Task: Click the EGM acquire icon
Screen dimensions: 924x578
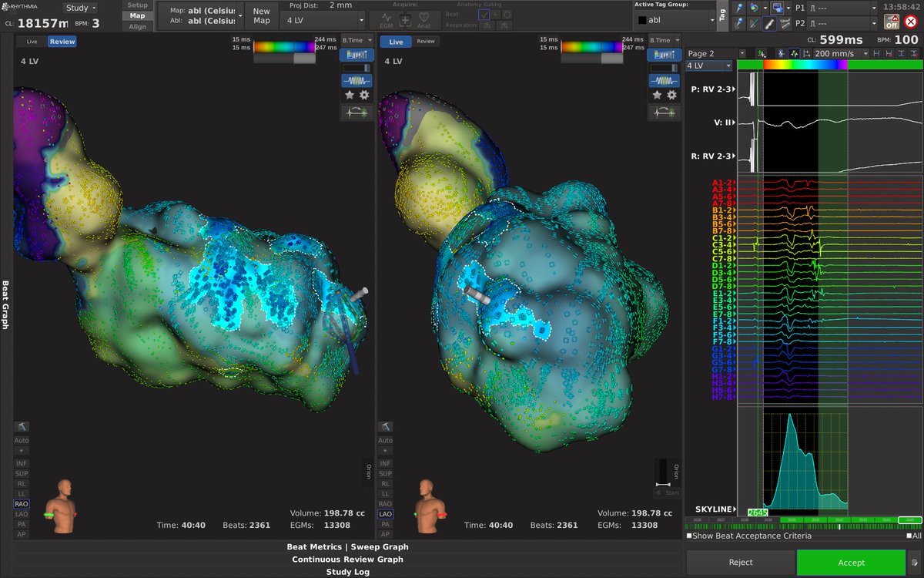Action: [388, 20]
